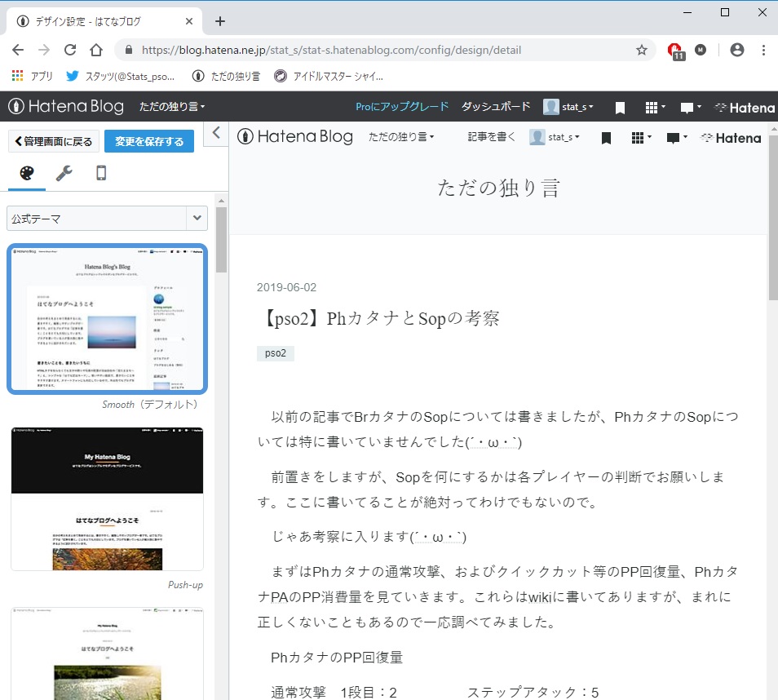Open the browser home page
The image size is (778, 700).
[96, 50]
